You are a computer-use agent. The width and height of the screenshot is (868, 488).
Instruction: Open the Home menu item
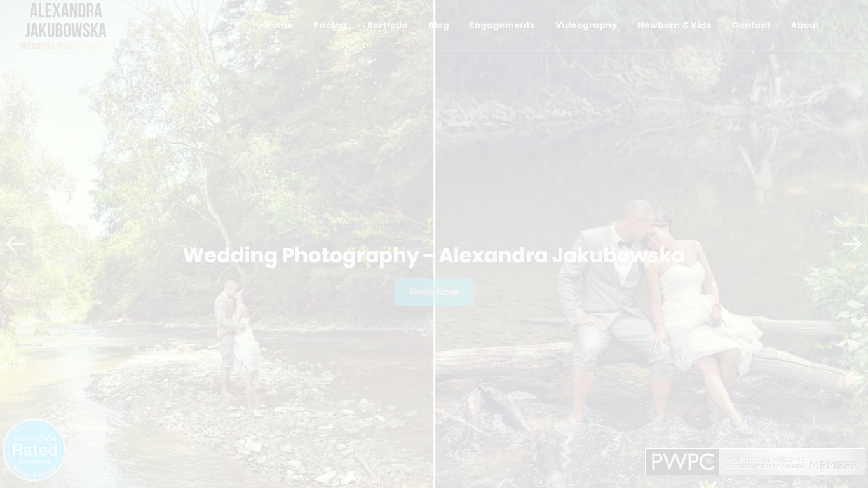279,25
